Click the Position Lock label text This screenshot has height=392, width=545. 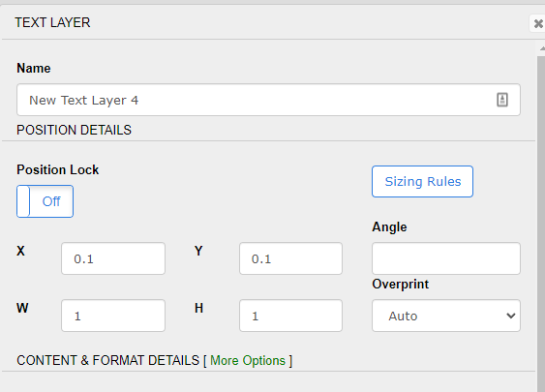[x=58, y=170]
